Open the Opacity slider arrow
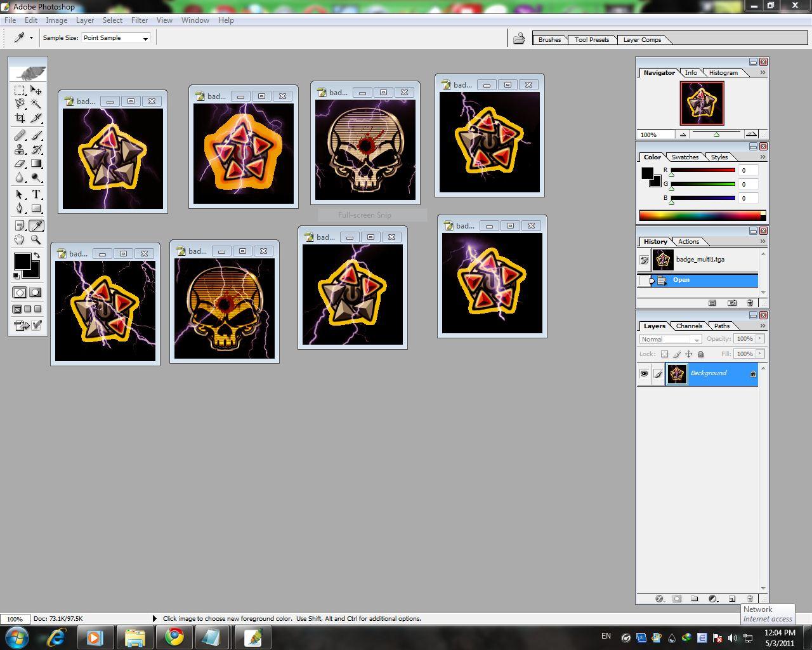The height and width of the screenshot is (650, 812). (x=760, y=338)
